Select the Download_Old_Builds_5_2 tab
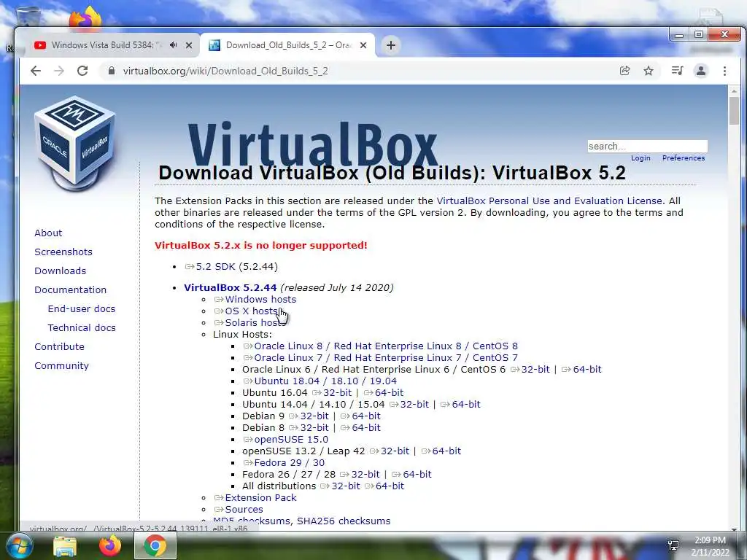Viewport: 747px width, 560px height. pos(288,45)
